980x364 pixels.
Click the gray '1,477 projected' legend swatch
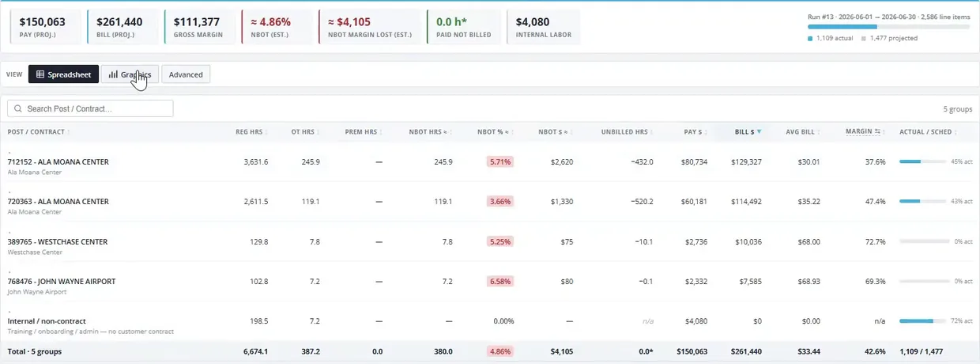(x=863, y=38)
